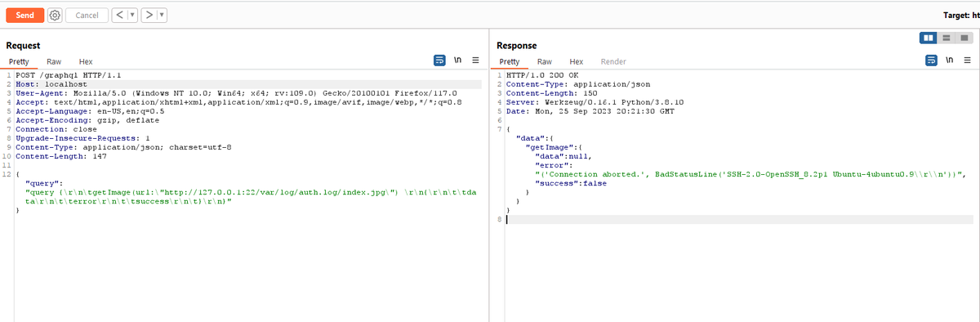Click the HTTP/1.0 200 OK status line

(541, 75)
